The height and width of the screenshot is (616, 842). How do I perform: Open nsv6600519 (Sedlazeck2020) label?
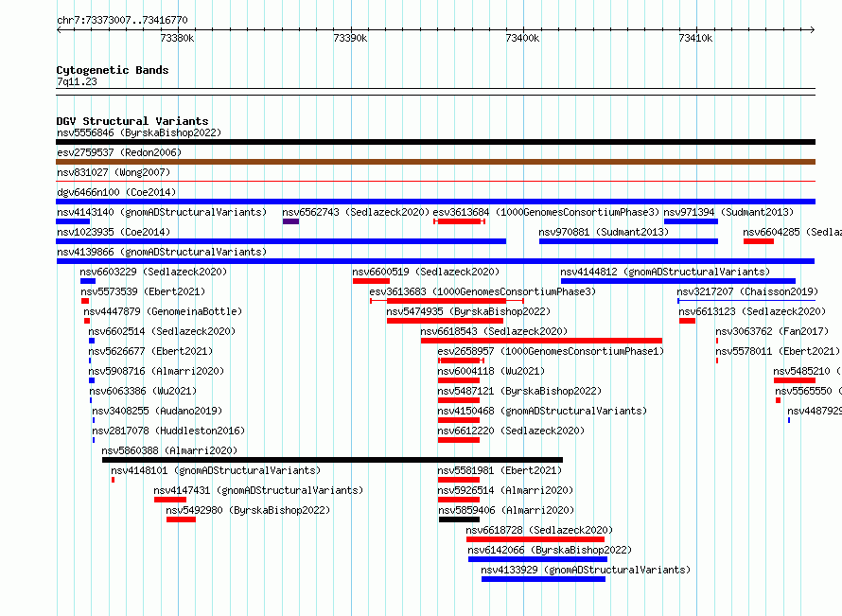pyautogui.click(x=426, y=272)
